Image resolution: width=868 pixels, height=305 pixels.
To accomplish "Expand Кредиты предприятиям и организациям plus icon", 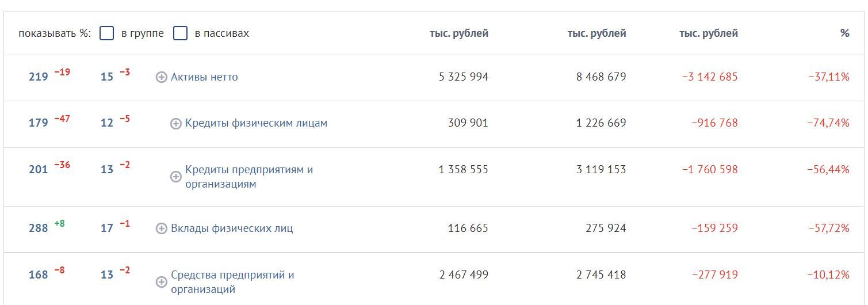I will (176, 177).
